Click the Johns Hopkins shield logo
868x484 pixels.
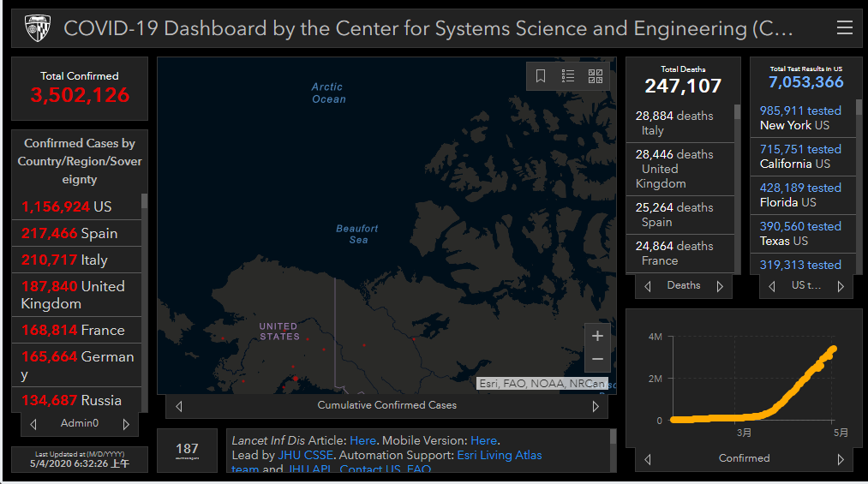point(37,28)
